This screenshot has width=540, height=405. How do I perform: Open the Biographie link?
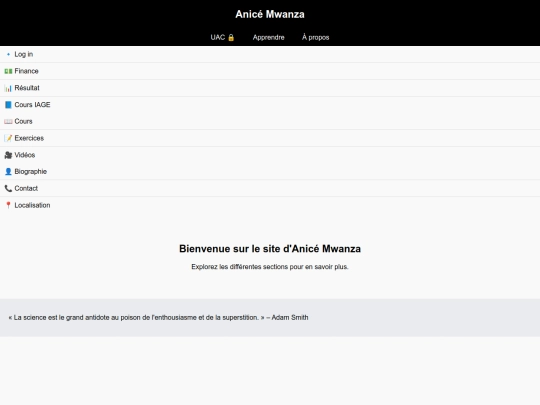pos(31,172)
